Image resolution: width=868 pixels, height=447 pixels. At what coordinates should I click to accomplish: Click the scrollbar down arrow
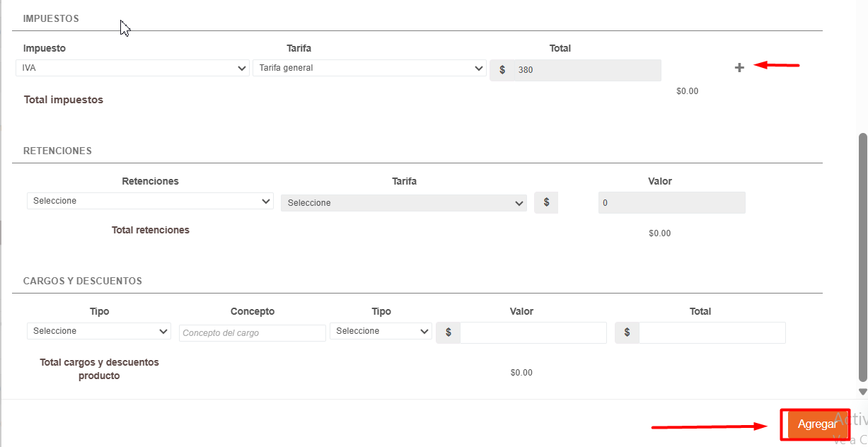click(862, 391)
